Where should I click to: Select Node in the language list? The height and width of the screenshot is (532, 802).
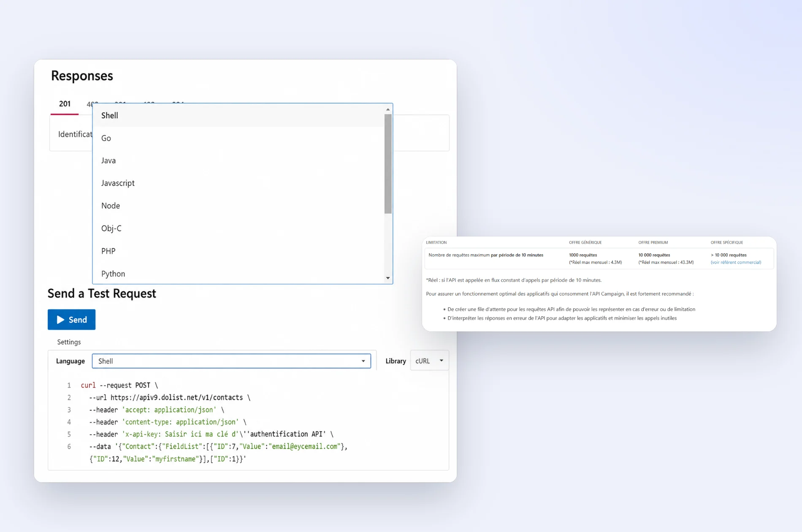coord(238,206)
